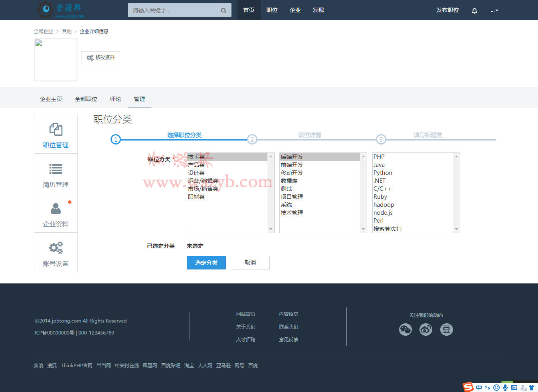
Task: Click step 2 circle 职位详情
Action: (x=252, y=139)
